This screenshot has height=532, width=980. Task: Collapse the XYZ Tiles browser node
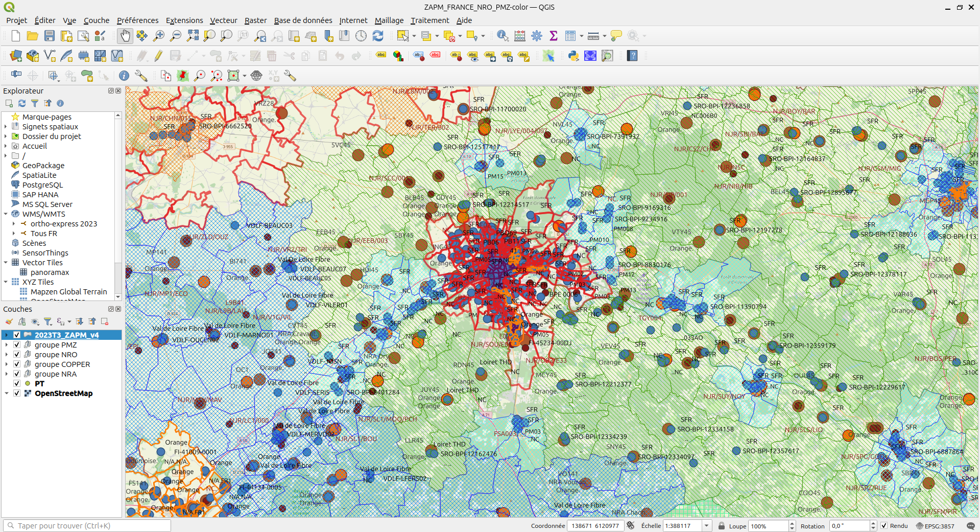tap(6, 282)
